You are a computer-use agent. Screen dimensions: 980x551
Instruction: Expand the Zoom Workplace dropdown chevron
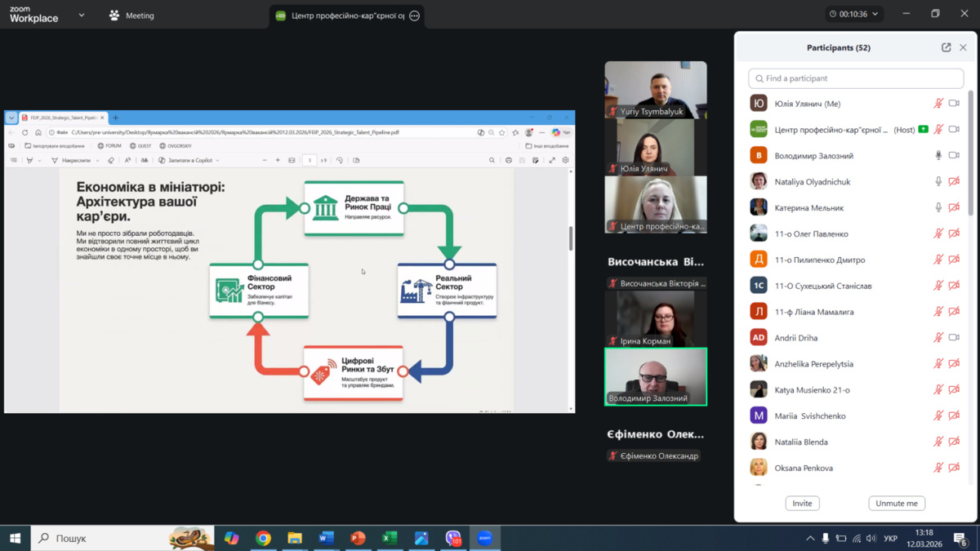coord(82,15)
